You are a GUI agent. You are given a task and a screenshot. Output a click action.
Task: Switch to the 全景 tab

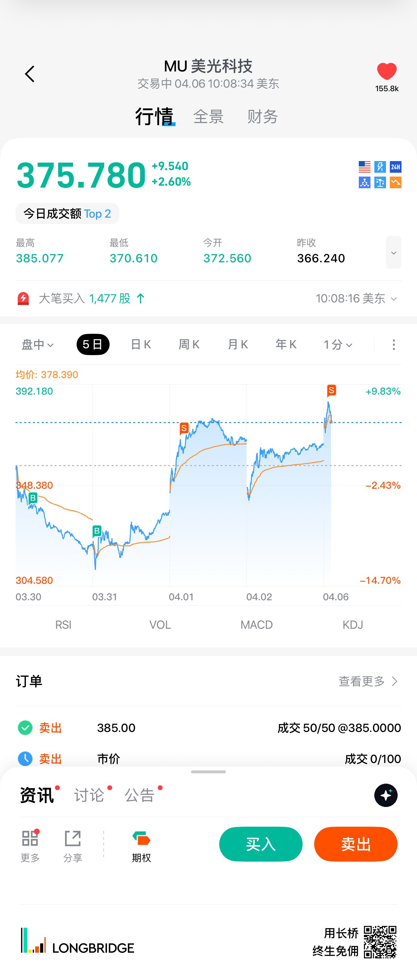click(x=208, y=116)
